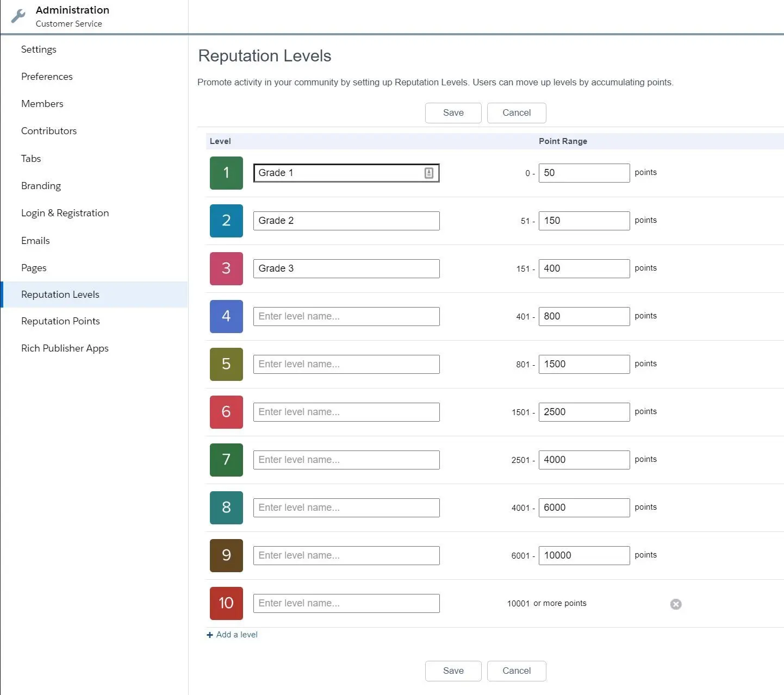Open Settings in the sidebar
This screenshot has width=784, height=695.
(x=39, y=49)
